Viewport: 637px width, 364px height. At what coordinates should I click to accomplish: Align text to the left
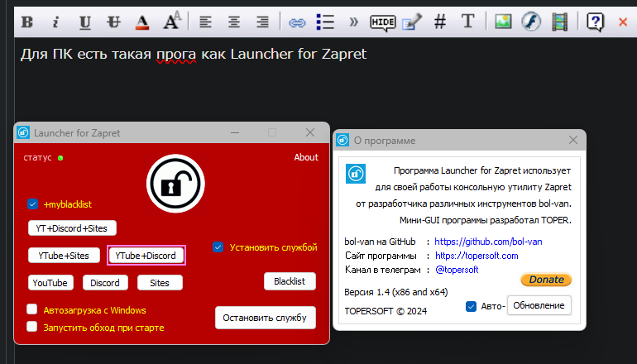pyautogui.click(x=205, y=22)
